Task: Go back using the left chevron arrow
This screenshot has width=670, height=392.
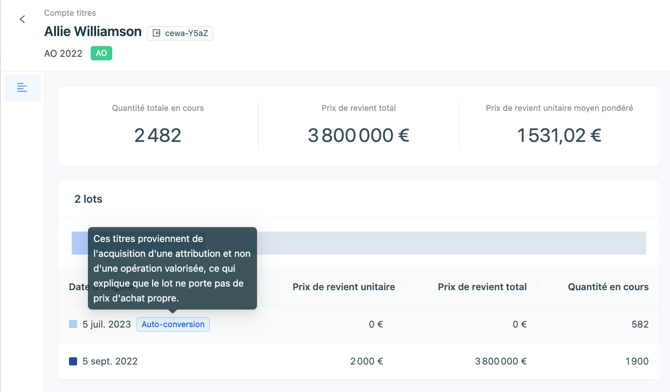Action: coord(22,19)
